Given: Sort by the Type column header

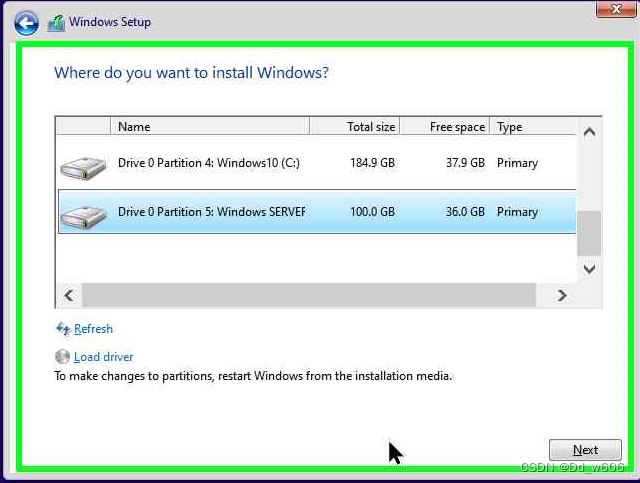Looking at the screenshot, I should (533, 127).
